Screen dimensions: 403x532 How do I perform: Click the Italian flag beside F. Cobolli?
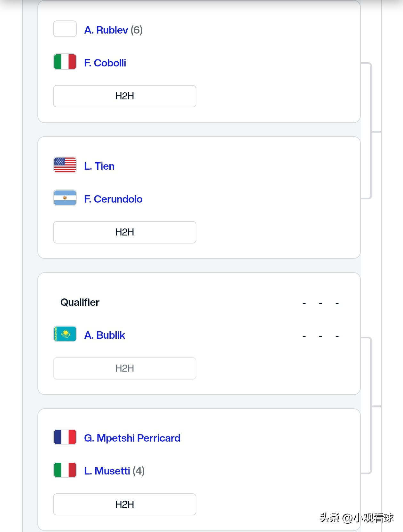click(x=65, y=62)
